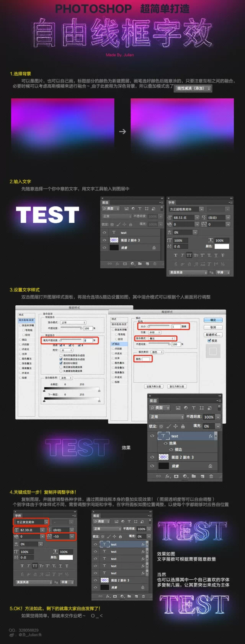The image size is (245, 644).
Task: Select 外发光 in the left style dialog list
Action: point(26,373)
